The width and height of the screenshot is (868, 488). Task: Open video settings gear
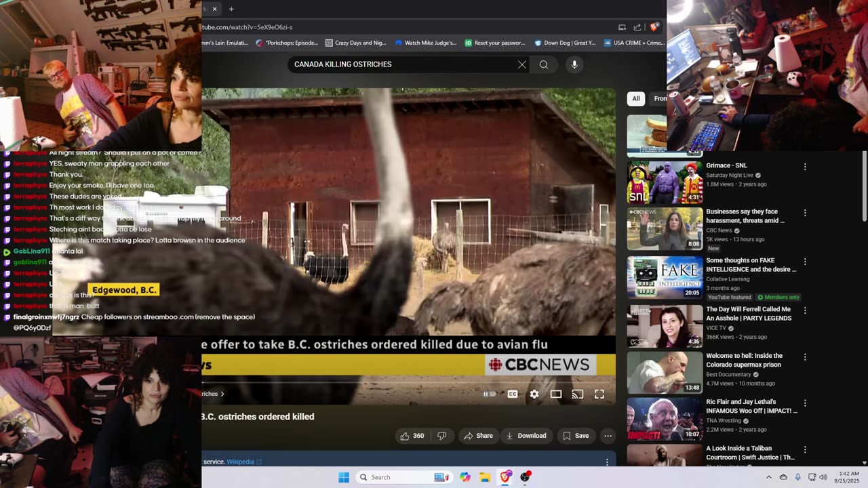pos(534,394)
